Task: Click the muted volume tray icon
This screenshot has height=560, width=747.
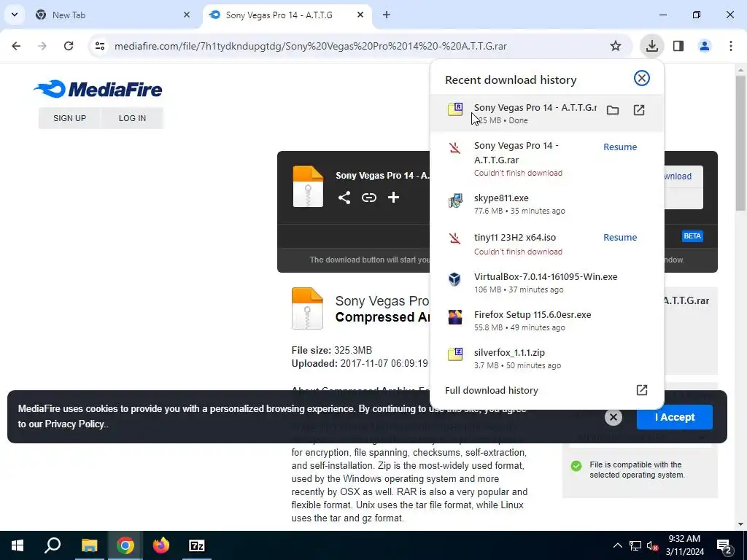Action: pos(652,546)
